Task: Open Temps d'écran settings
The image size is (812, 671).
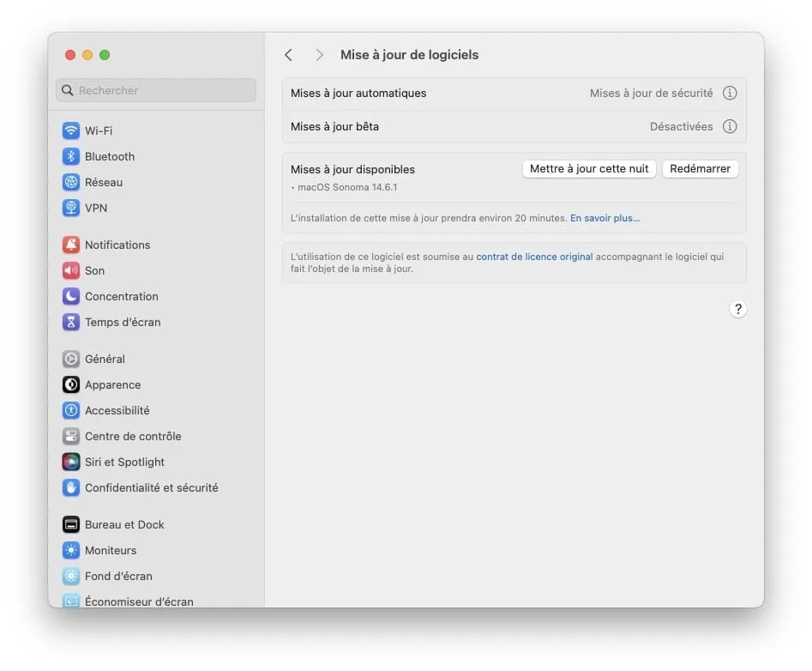Action: [x=122, y=322]
